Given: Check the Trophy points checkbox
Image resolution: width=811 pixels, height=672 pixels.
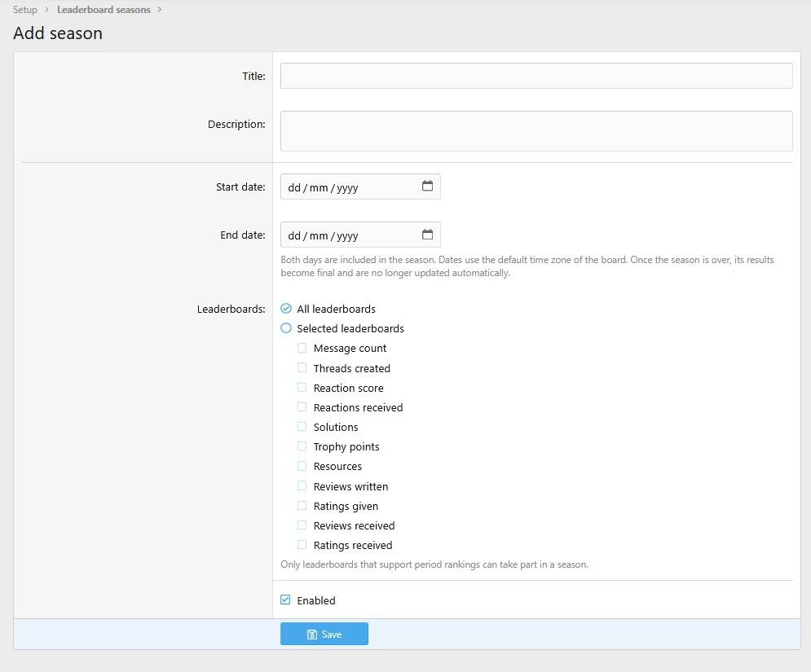Looking at the screenshot, I should pyautogui.click(x=302, y=446).
